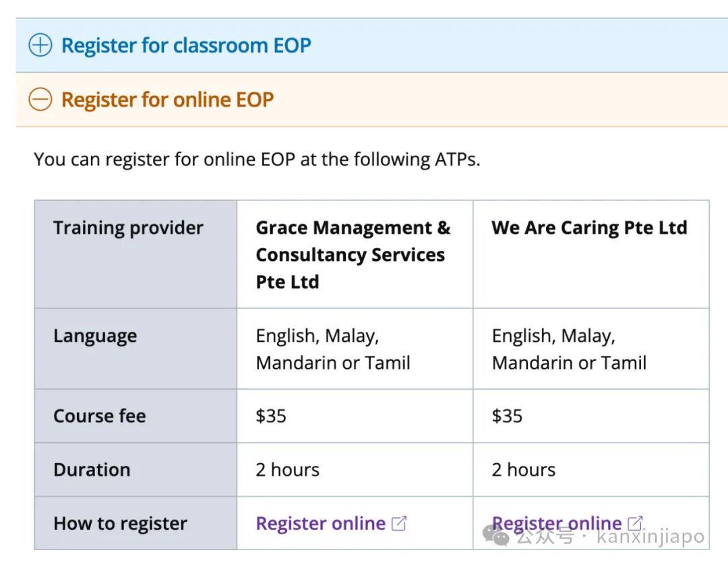
Task: Click the $35 fee under Grace Management
Action: (x=271, y=416)
